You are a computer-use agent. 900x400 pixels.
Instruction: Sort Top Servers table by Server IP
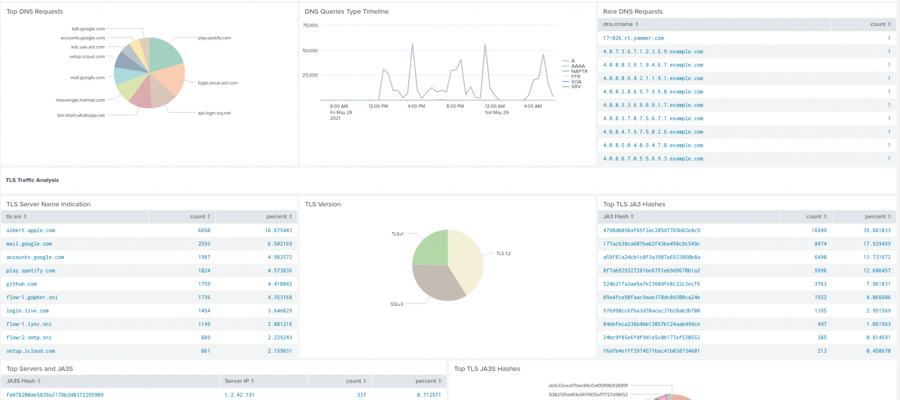point(239,381)
